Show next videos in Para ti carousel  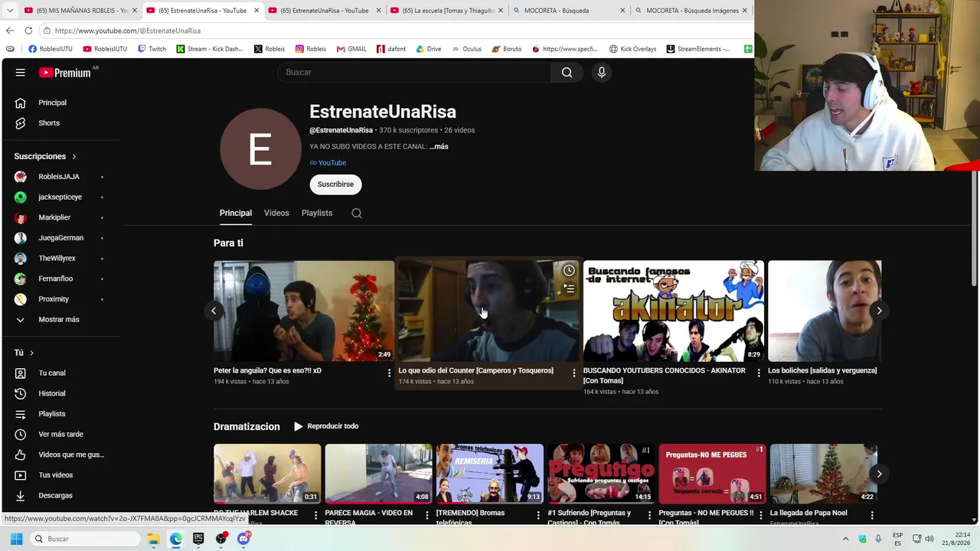pyautogui.click(x=879, y=311)
